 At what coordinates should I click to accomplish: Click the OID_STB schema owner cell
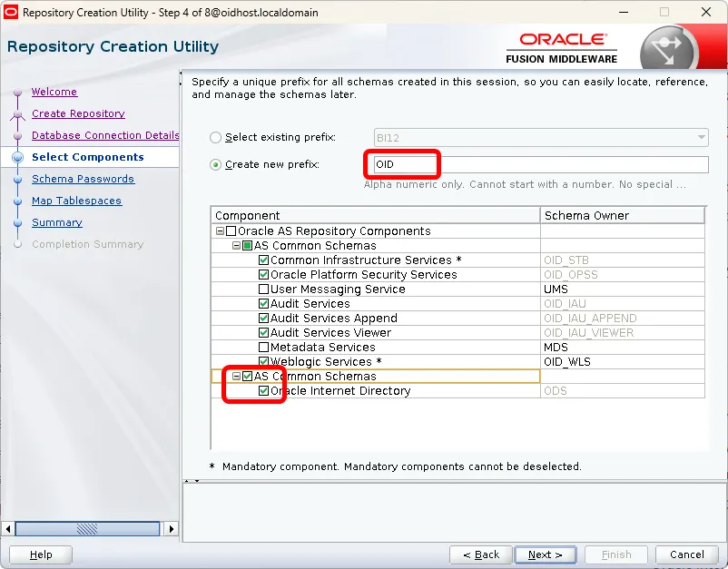coord(623,260)
